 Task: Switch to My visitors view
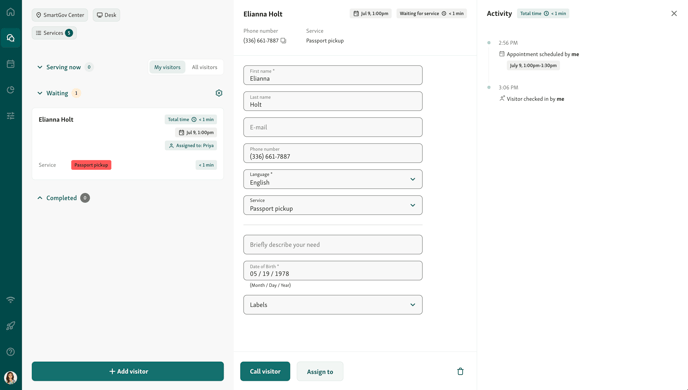[x=167, y=67]
